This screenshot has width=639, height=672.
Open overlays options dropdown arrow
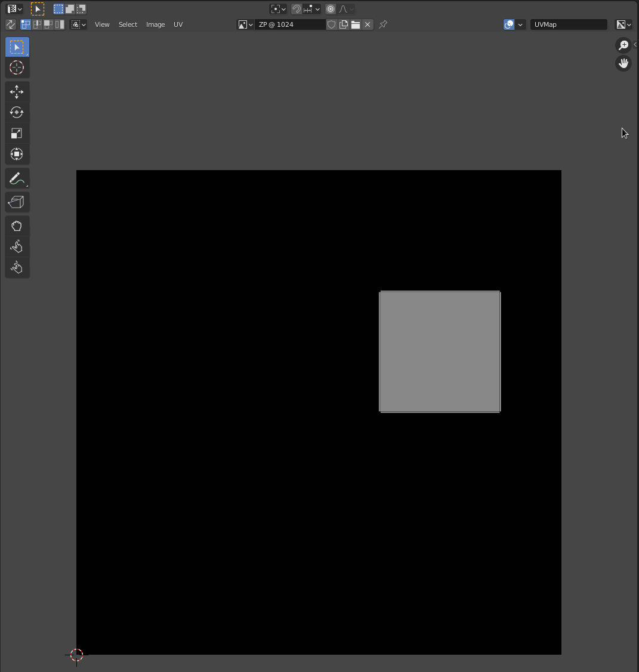[x=520, y=24]
